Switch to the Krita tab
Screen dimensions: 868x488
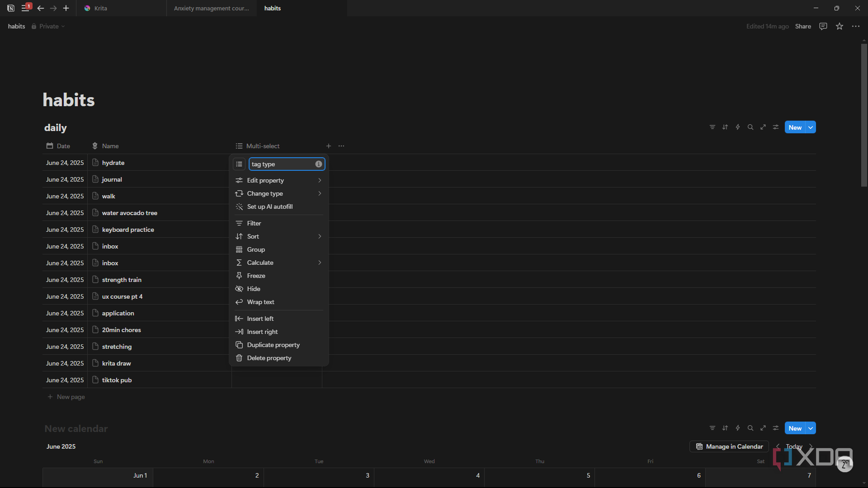pyautogui.click(x=121, y=8)
